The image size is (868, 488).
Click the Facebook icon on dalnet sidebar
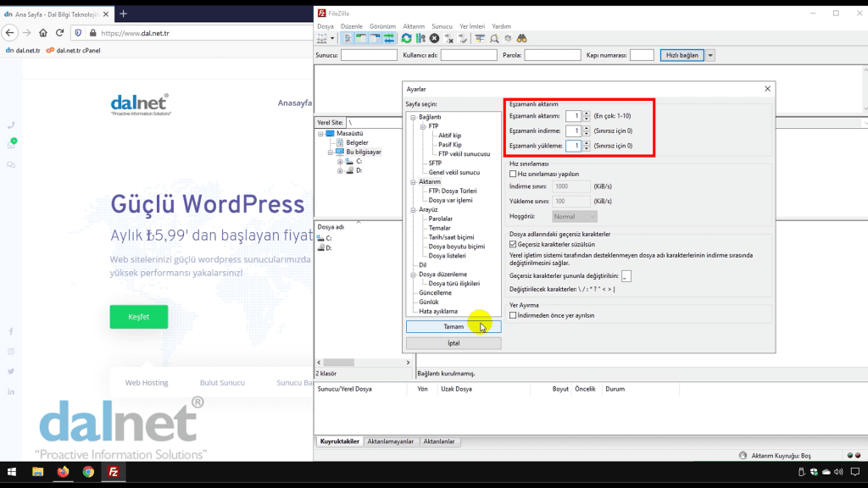(x=11, y=331)
